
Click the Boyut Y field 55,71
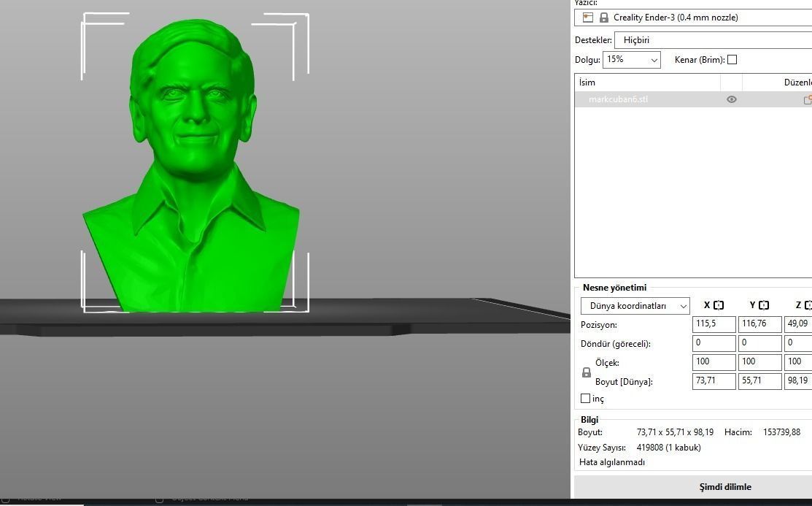pyautogui.click(x=759, y=381)
